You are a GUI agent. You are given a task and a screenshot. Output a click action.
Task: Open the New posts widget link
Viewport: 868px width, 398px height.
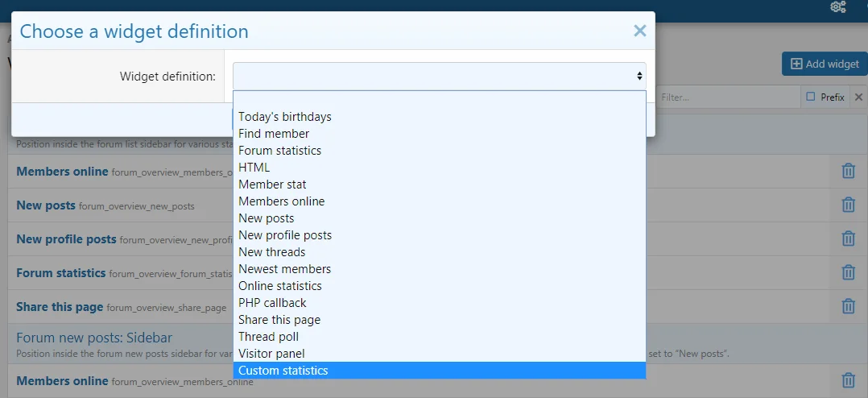pos(46,205)
